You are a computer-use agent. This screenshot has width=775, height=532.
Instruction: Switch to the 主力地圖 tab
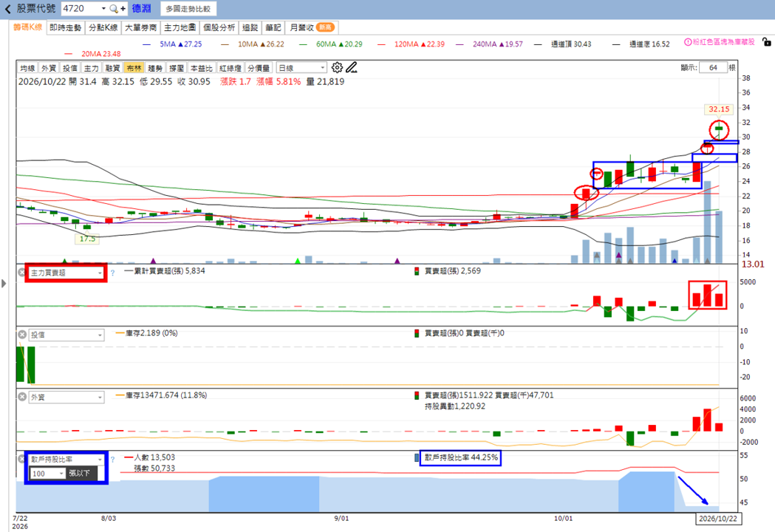[180, 27]
